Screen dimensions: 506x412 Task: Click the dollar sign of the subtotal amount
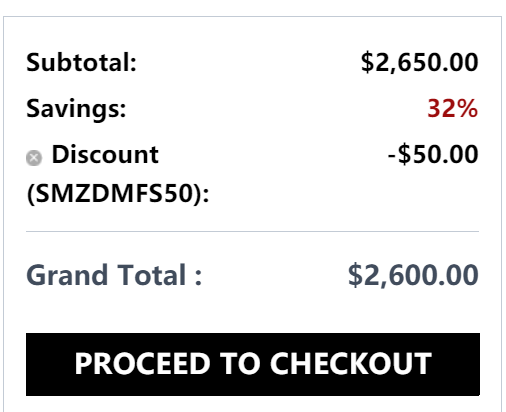(368, 62)
